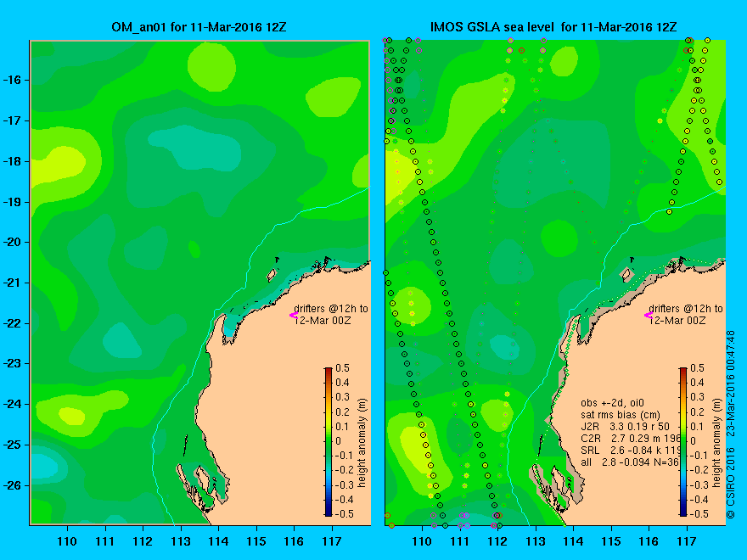The image size is (747, 560).
Task: Click latitude label -21 on the y-axis
Action: [13, 283]
